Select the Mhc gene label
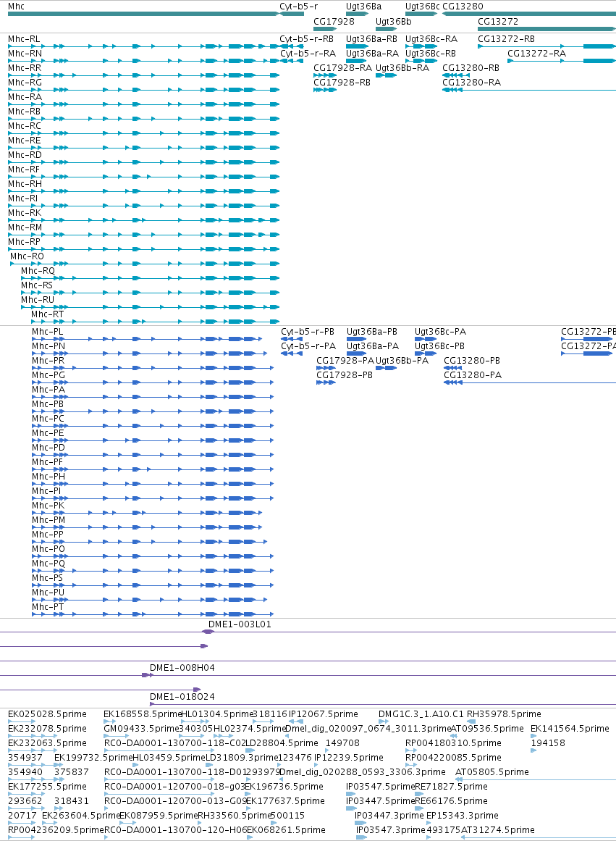 click(x=16, y=7)
